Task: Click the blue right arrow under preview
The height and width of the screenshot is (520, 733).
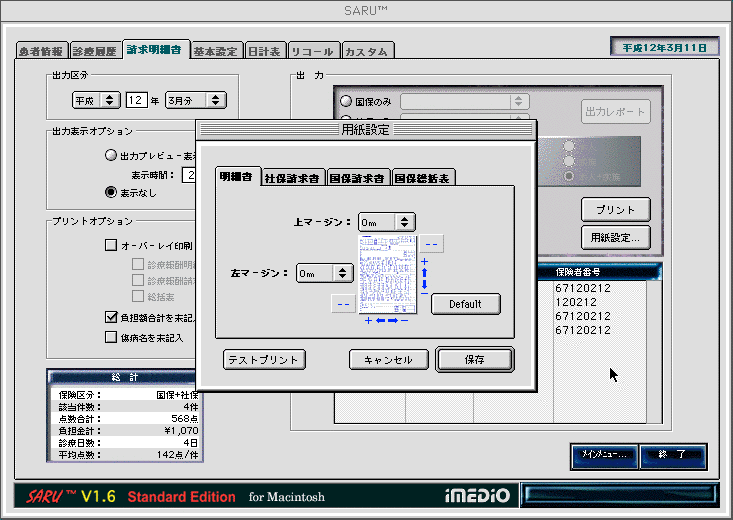Action: click(x=393, y=320)
